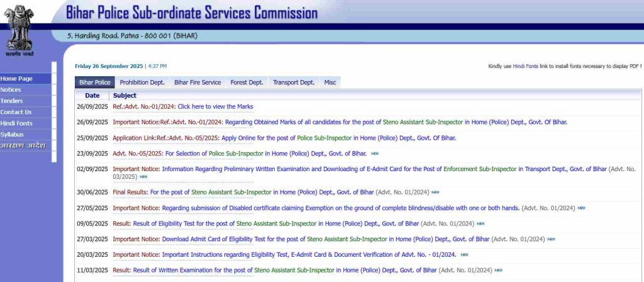Go to Tenders in the sidebar
Image resolution: width=644 pixels, height=282 pixels.
point(11,101)
